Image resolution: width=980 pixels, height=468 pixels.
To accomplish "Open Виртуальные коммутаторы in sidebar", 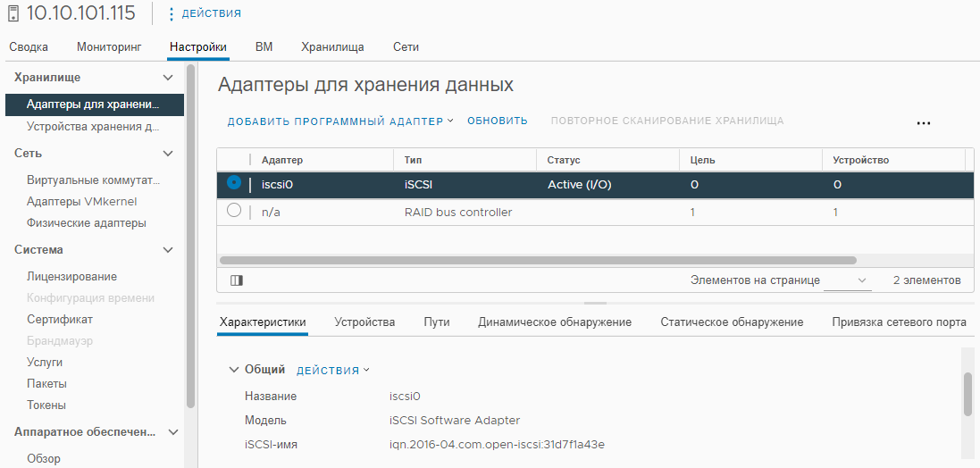I will pyautogui.click(x=93, y=180).
